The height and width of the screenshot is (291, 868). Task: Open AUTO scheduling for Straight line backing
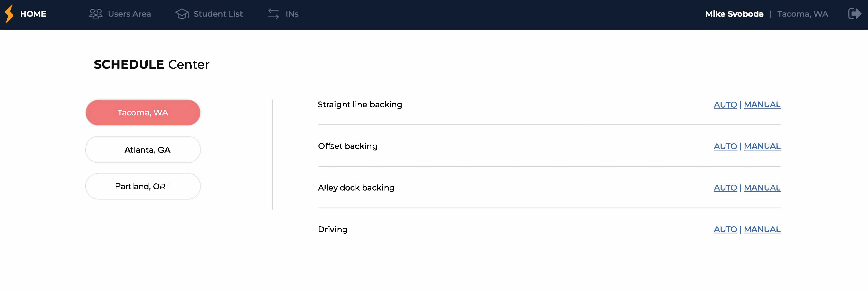[725, 105]
